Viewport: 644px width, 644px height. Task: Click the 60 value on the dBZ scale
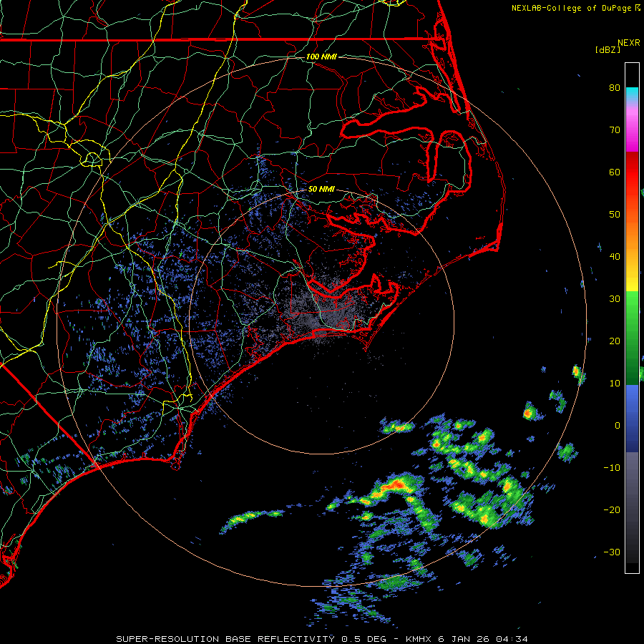coord(615,172)
